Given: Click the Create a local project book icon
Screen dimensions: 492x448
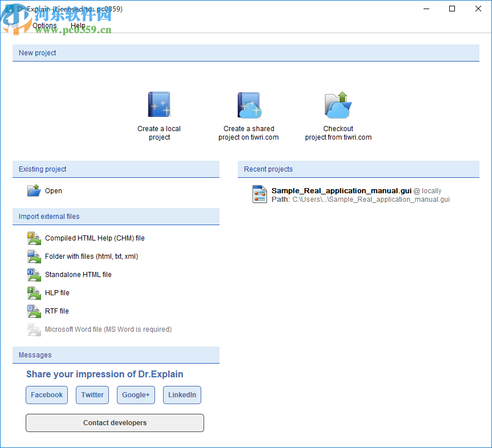Looking at the screenshot, I should 159,104.
